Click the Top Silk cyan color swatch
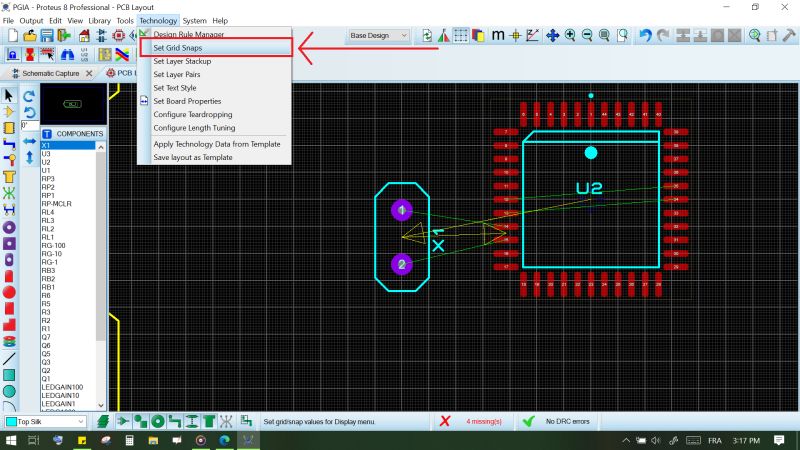This screenshot has height=450, width=800. coord(11,422)
